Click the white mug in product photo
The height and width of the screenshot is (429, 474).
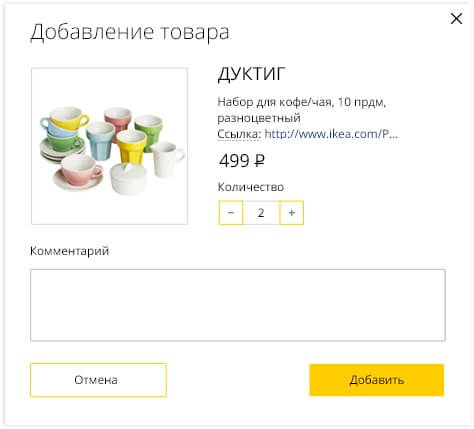pos(167,159)
